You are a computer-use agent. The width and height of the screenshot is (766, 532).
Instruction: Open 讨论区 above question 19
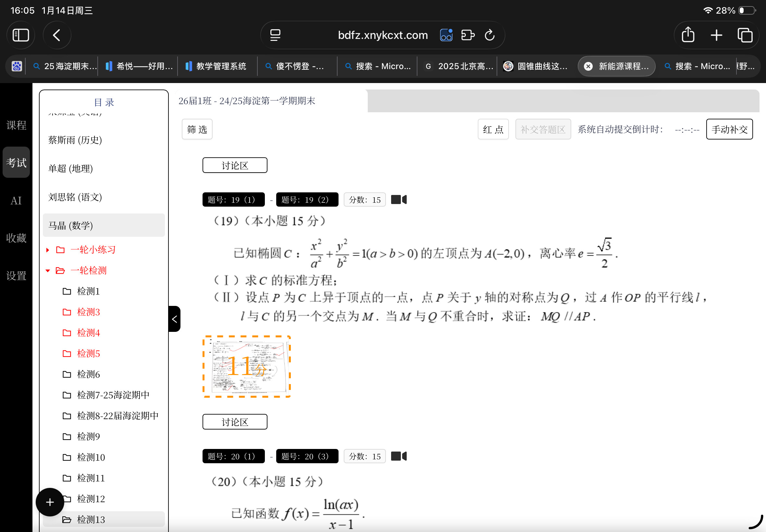click(x=235, y=165)
